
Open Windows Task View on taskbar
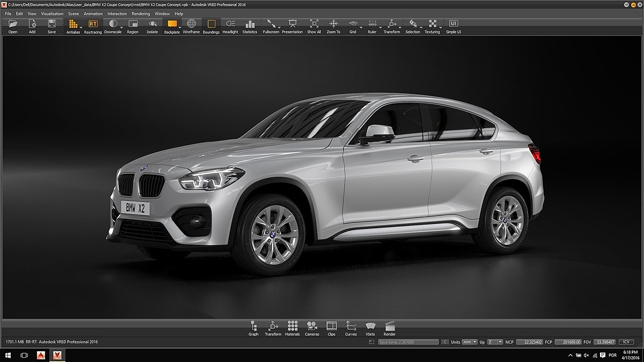click(24, 355)
